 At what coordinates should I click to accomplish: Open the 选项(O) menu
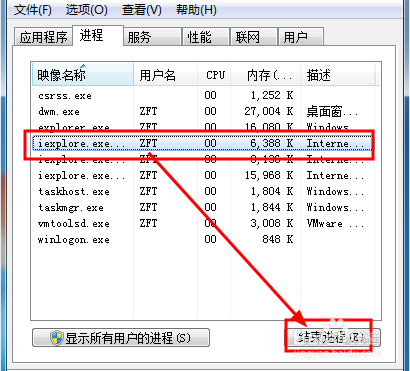tap(86, 10)
